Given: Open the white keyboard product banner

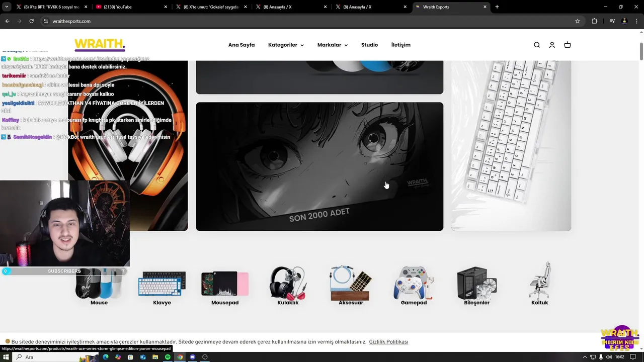Looking at the screenshot, I should coord(511,146).
